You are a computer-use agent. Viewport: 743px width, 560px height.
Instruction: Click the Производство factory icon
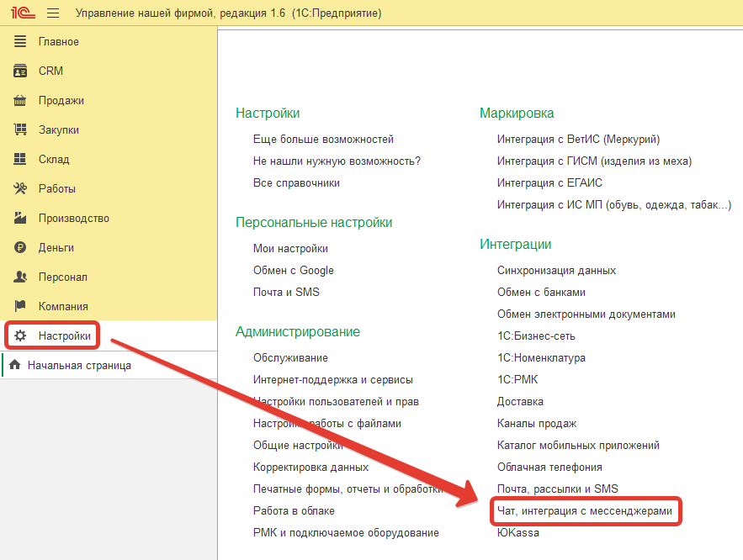click(x=20, y=218)
